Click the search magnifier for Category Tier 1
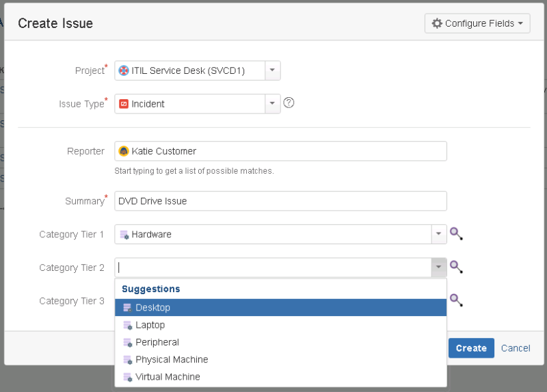Screen dimensions: 547x392 pyautogui.click(x=456, y=234)
